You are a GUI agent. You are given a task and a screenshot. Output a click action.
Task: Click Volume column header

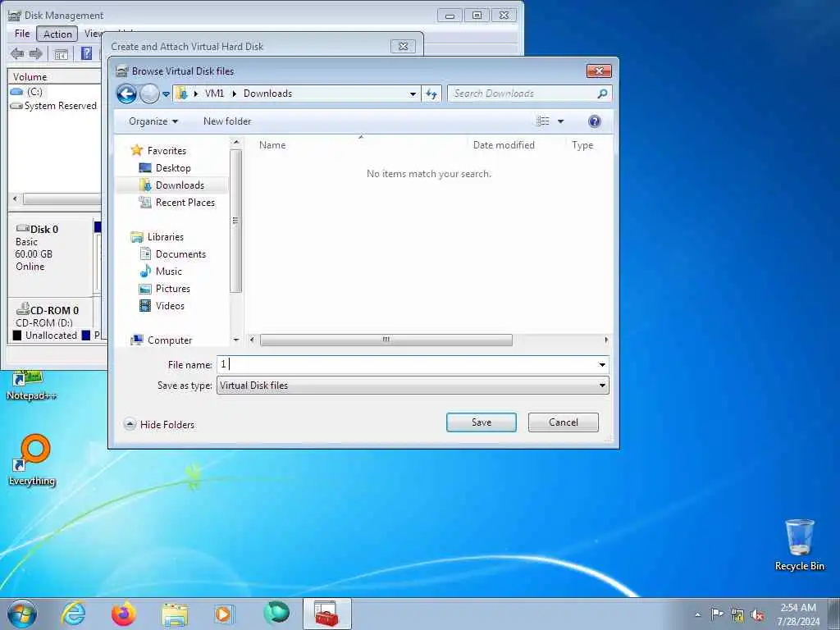[x=30, y=77]
